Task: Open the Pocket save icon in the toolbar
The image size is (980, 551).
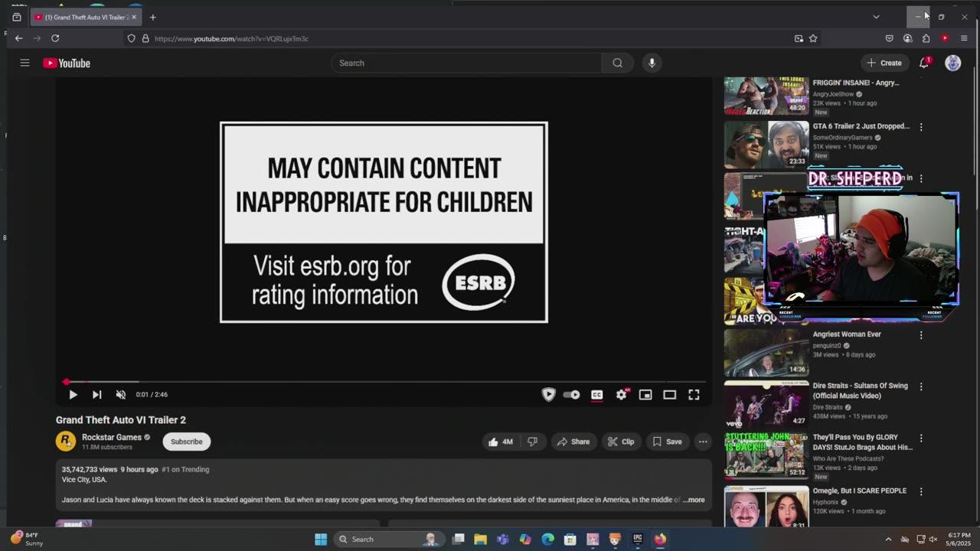Action: (889, 38)
